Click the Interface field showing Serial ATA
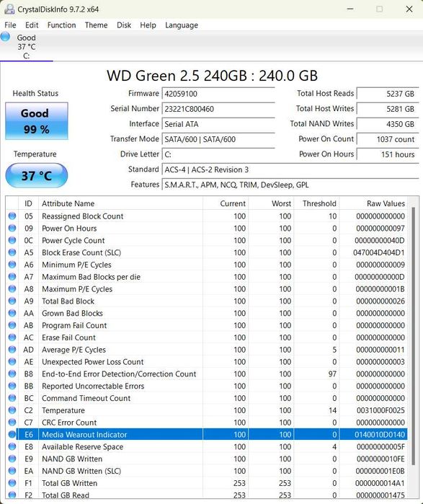 click(218, 124)
